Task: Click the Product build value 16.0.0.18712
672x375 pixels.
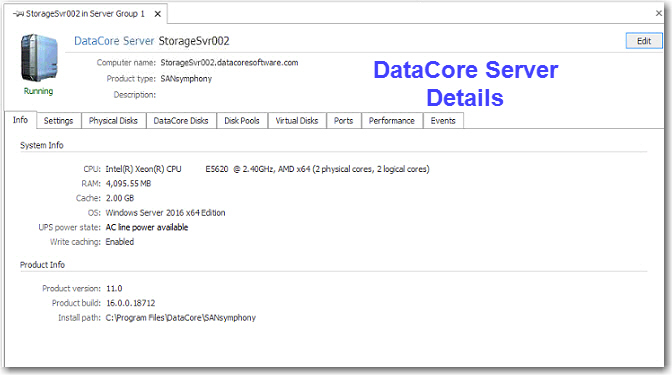Action: coord(131,303)
